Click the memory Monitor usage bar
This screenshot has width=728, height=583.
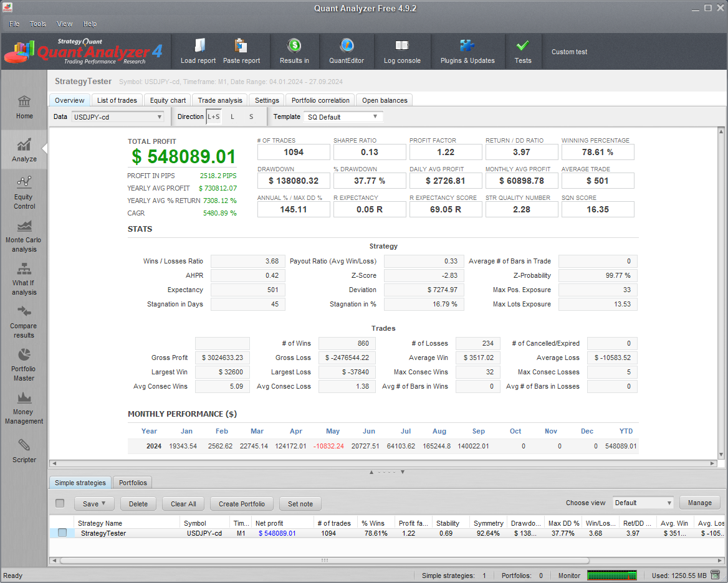612,576
